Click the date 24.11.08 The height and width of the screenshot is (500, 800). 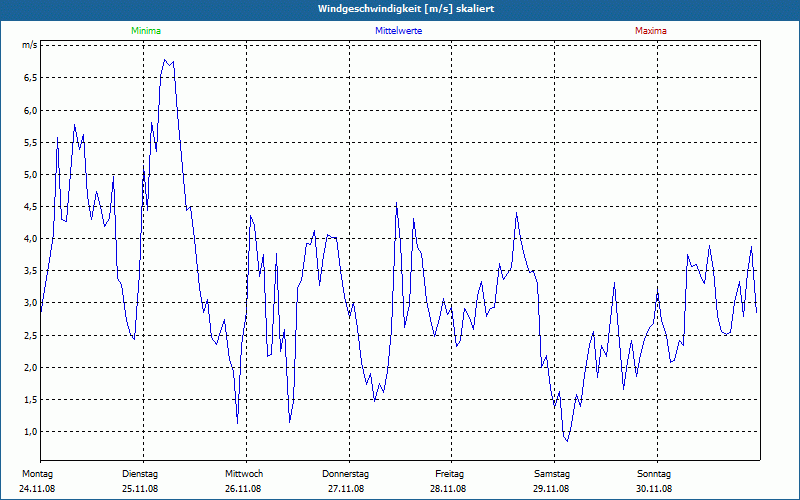point(37,489)
